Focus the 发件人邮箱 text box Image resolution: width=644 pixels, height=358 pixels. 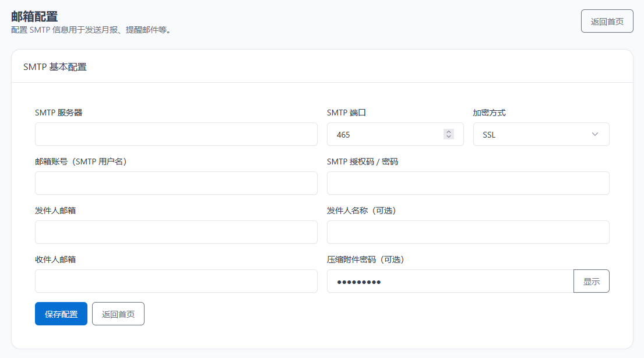pyautogui.click(x=176, y=232)
